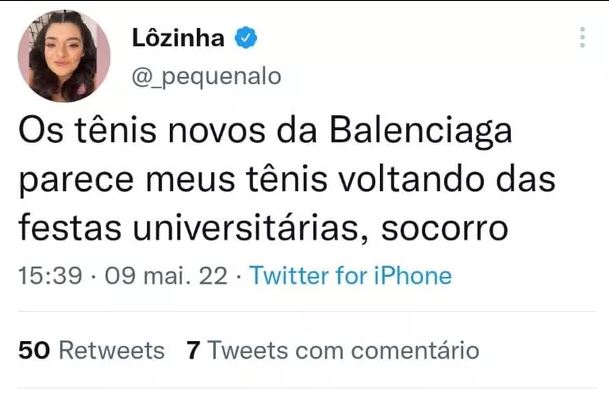Click the word iPhone in source label
This screenshot has width=609, height=395.
pyautogui.click(x=413, y=275)
